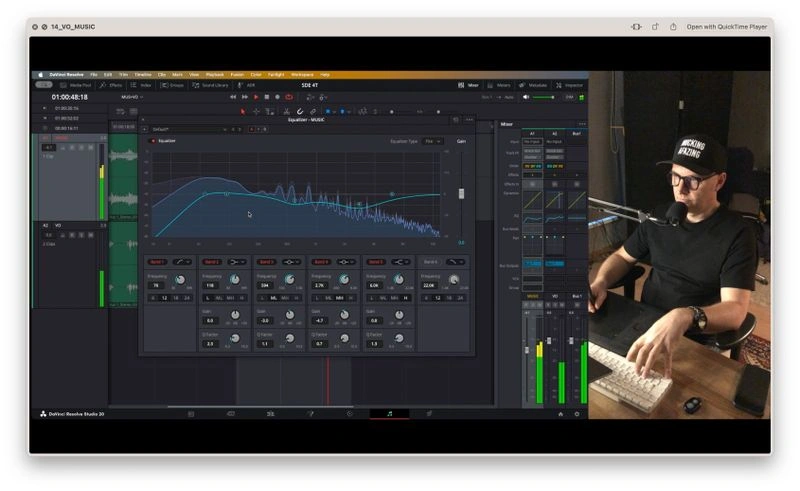The image size is (800, 491).
Task: Show the Meters panel
Action: coord(499,85)
